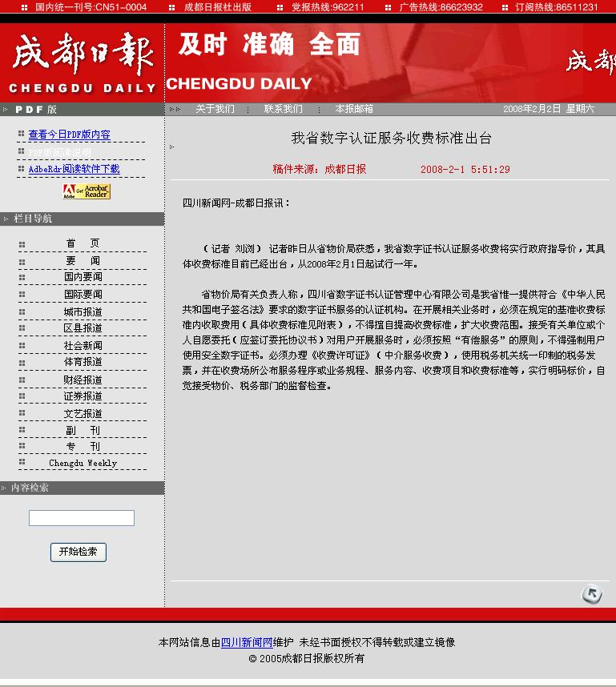
Task: Select 联系我们 in the top menu
Action: pyautogui.click(x=284, y=109)
